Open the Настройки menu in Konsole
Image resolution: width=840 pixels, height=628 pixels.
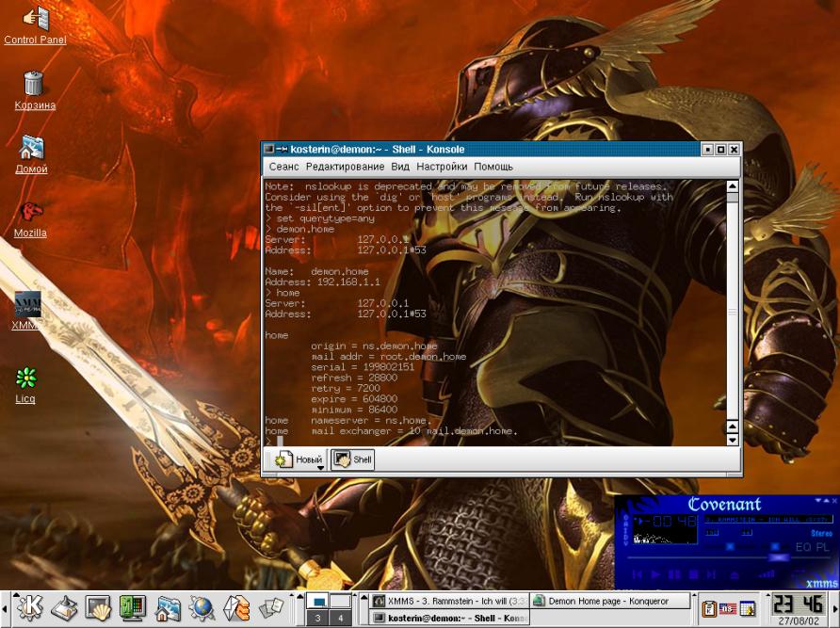pyautogui.click(x=442, y=167)
